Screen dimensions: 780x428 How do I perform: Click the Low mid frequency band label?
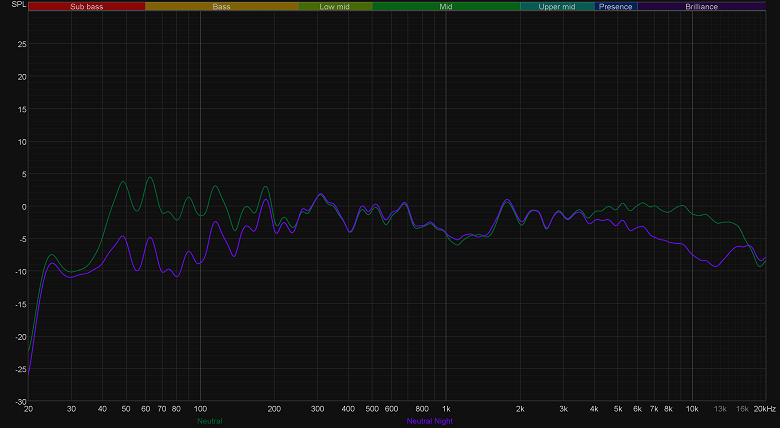[x=335, y=6]
